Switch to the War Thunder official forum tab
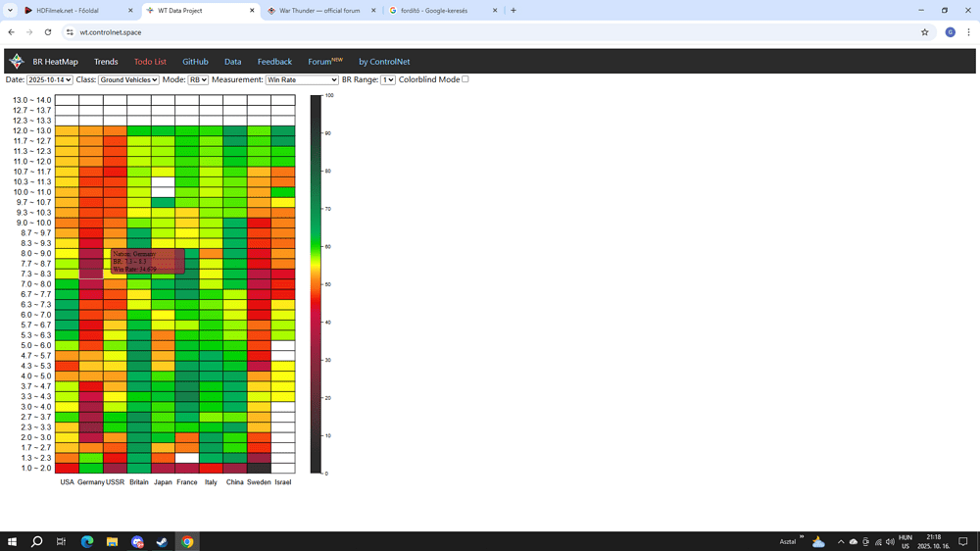This screenshot has width=980, height=551. point(319,11)
